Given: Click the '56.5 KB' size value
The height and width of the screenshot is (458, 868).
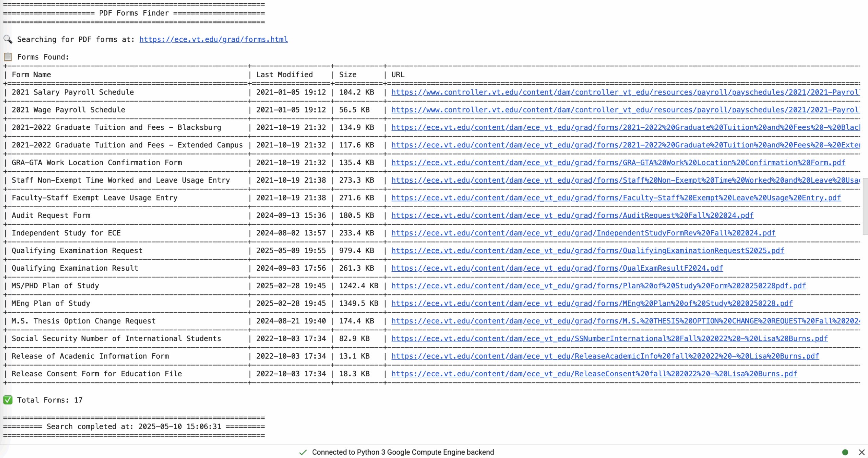Looking at the screenshot, I should [354, 110].
